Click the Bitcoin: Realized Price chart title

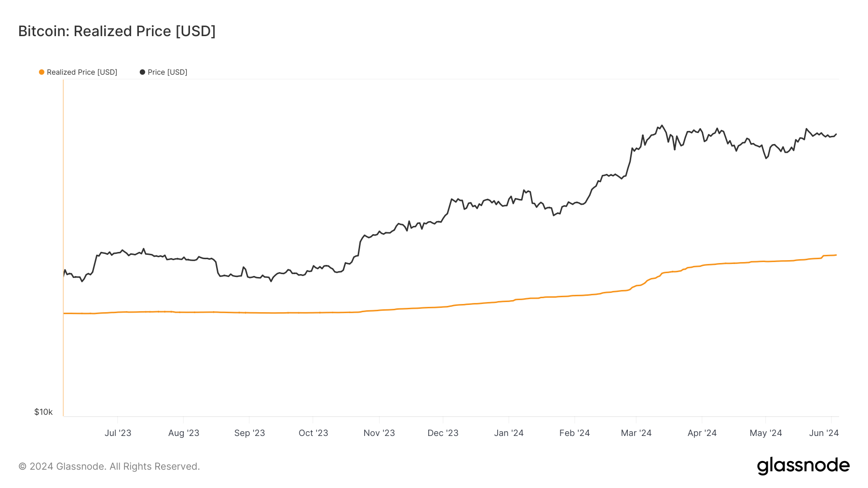coord(117,31)
